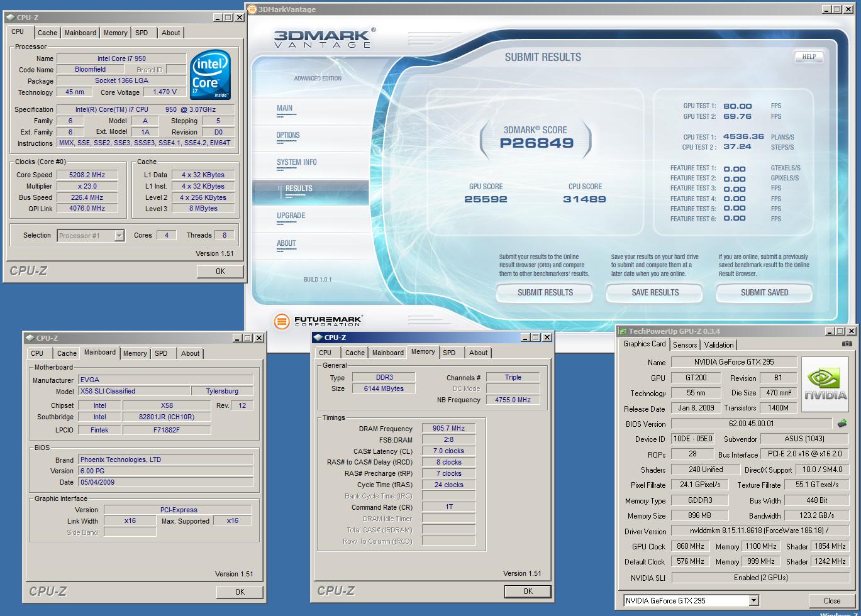
Task: Click the DRAM Frequency value 905.7 MHz
Action: [449, 429]
